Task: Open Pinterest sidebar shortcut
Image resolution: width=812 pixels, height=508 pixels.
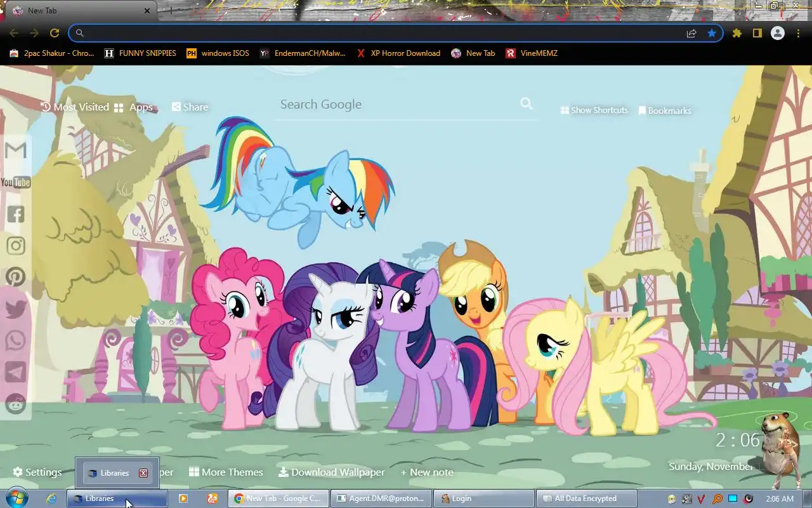Action: (15, 277)
